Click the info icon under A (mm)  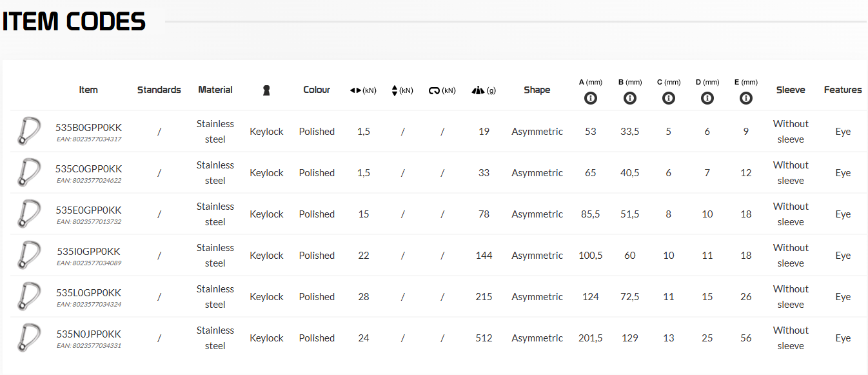[x=591, y=99]
